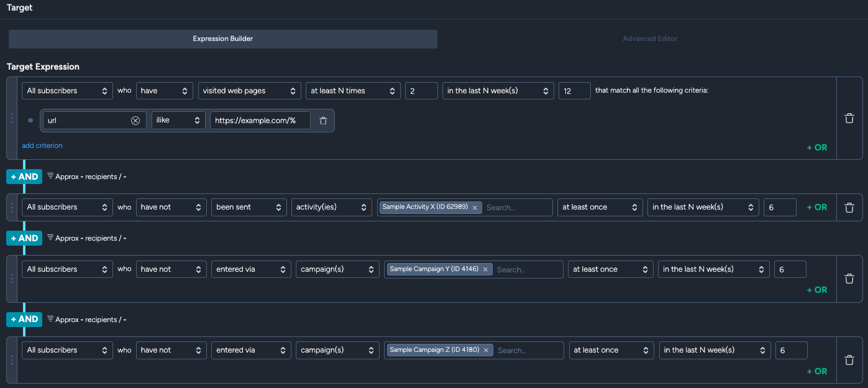Grab the drag handle of the visited web pages block
Image resolution: width=868 pixels, height=388 pixels.
[x=12, y=118]
